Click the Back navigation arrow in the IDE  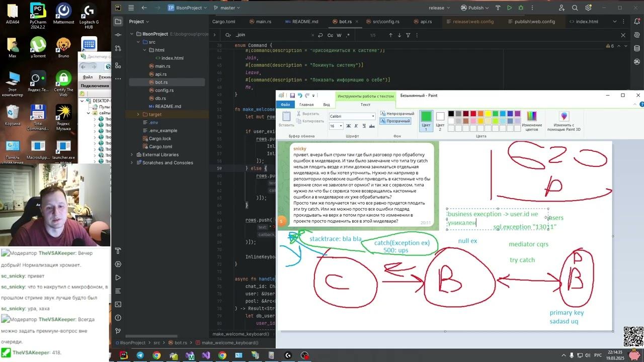click(144, 8)
